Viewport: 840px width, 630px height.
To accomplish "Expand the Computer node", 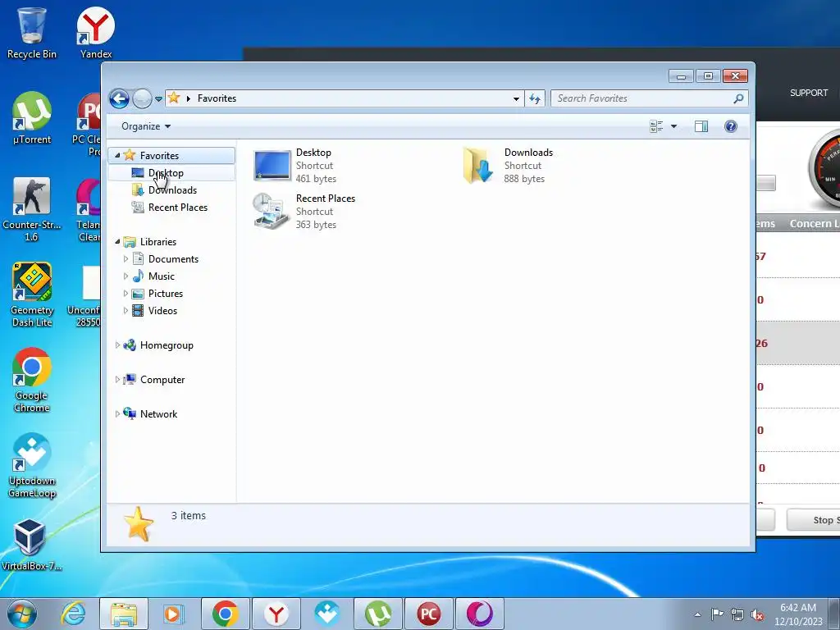I will point(117,379).
